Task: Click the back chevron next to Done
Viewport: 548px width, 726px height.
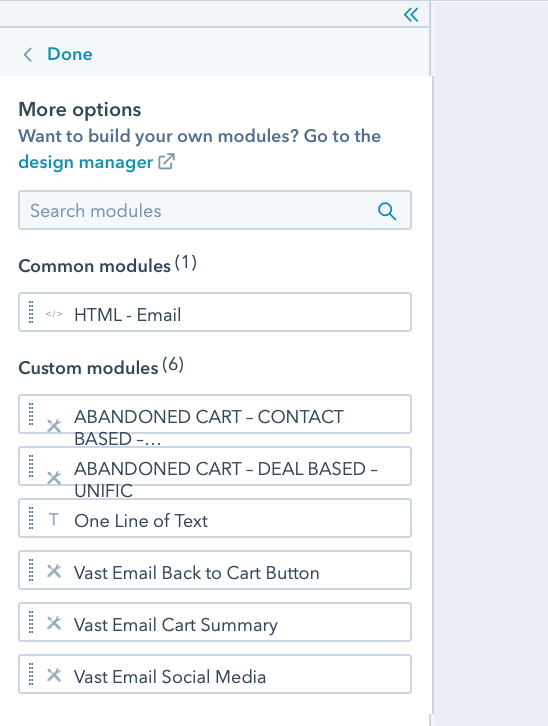Action: tap(28, 55)
